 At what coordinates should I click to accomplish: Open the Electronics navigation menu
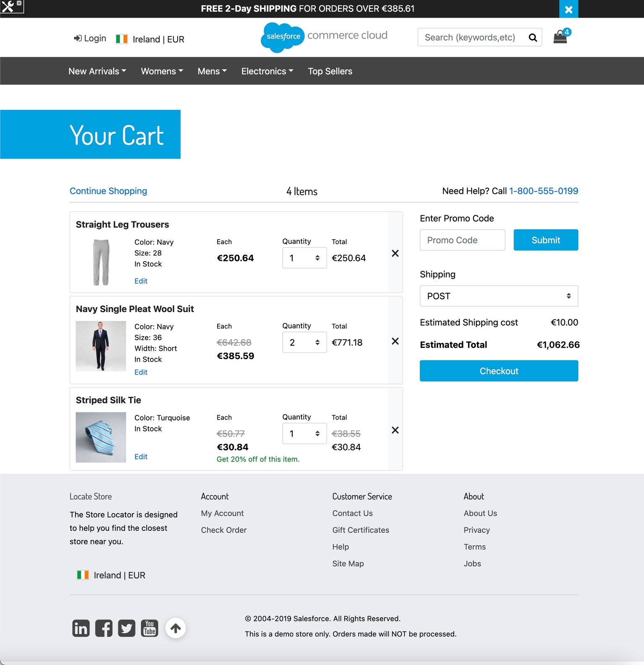click(x=267, y=71)
